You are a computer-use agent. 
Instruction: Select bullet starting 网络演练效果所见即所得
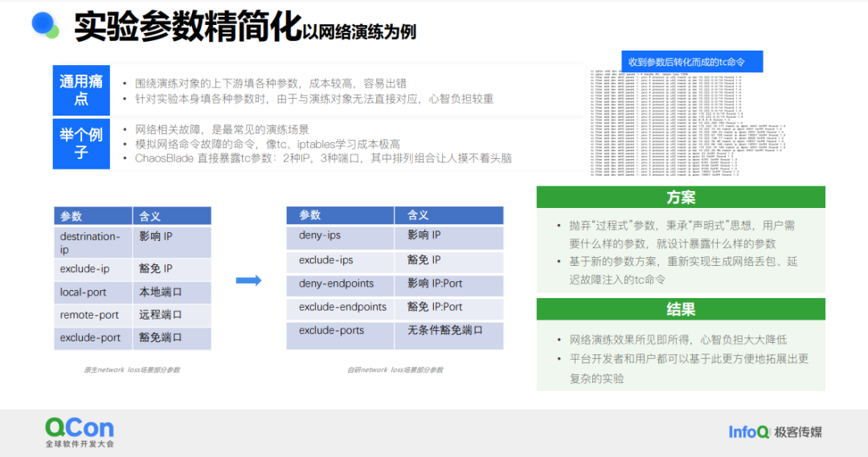pos(678,340)
